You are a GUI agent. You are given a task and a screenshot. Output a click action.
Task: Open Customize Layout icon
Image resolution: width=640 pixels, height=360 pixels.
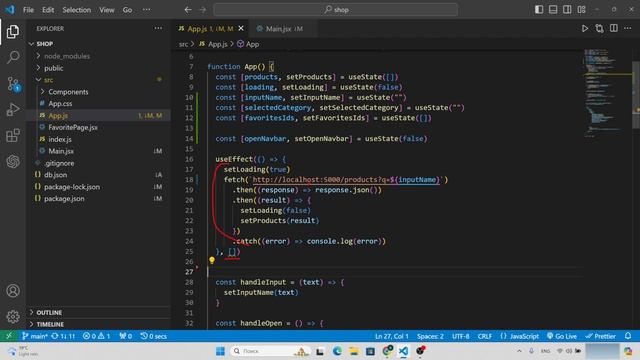click(582, 9)
